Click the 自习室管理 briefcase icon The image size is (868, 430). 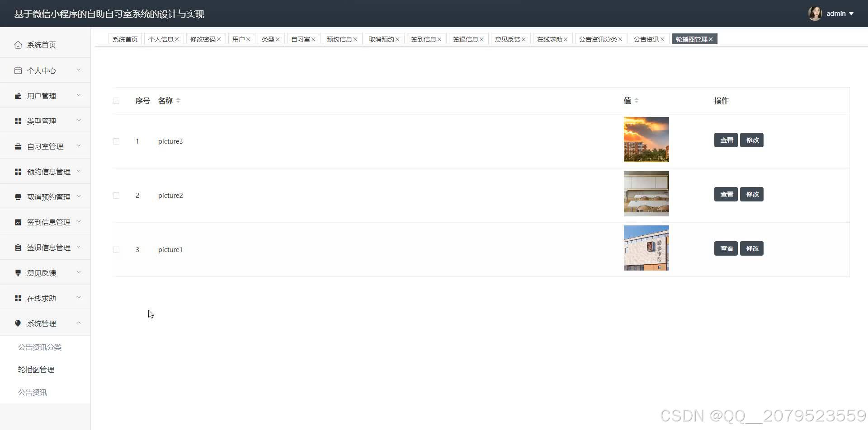click(18, 146)
